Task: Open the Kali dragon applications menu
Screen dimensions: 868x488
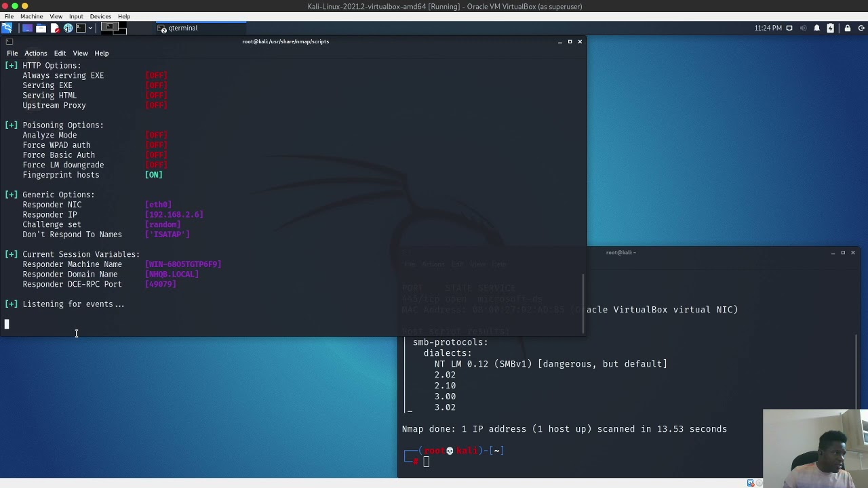Action: [x=7, y=28]
